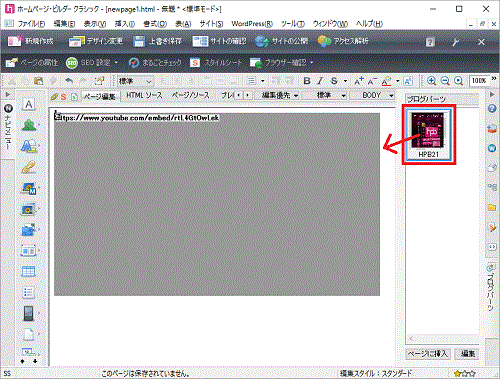Open the 編集 menu
Viewport: 500px width, 379px height.
pos(64,24)
